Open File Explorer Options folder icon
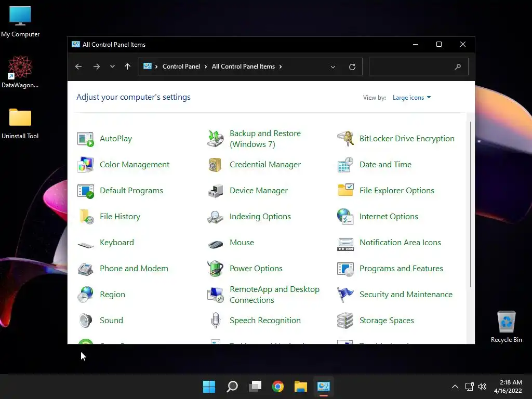Screen dimensions: 532x399 (x=345, y=190)
